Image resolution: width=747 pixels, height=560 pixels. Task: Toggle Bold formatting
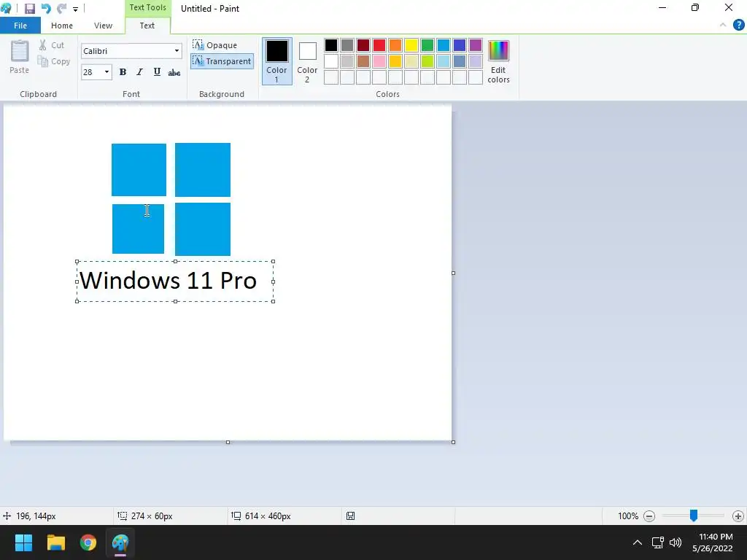point(123,72)
